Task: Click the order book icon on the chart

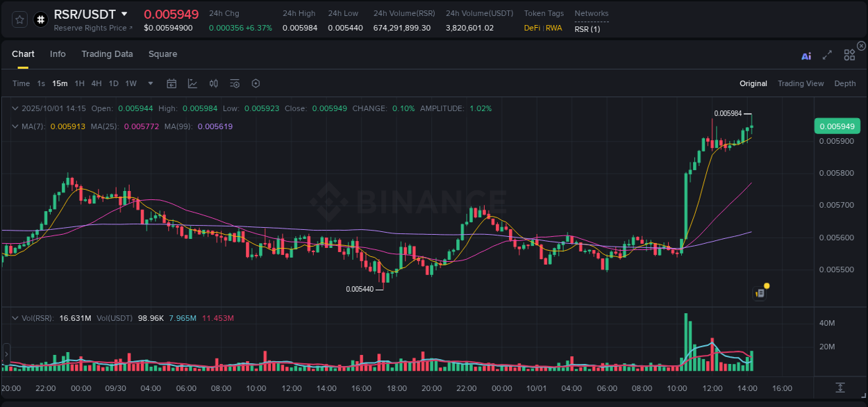Action: pyautogui.click(x=758, y=292)
